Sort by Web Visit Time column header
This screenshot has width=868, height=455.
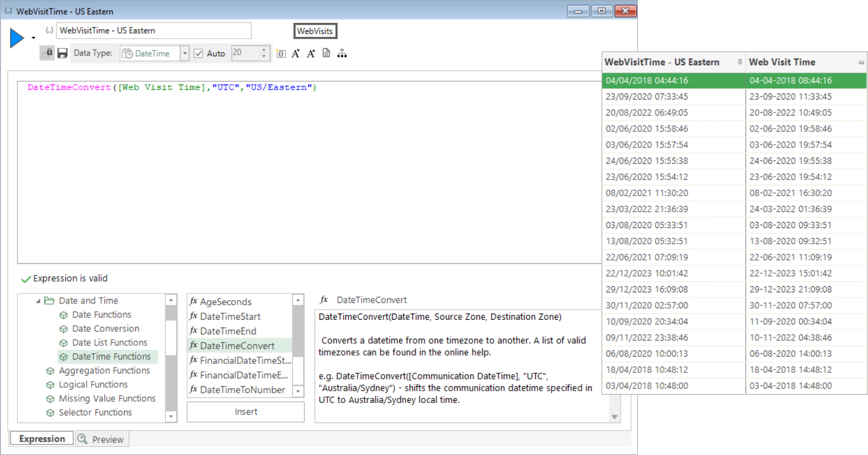782,62
